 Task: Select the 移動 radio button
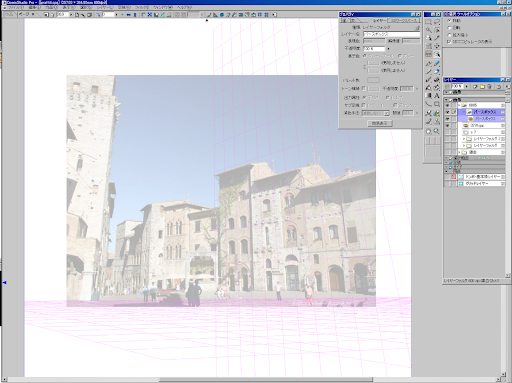click(449, 20)
